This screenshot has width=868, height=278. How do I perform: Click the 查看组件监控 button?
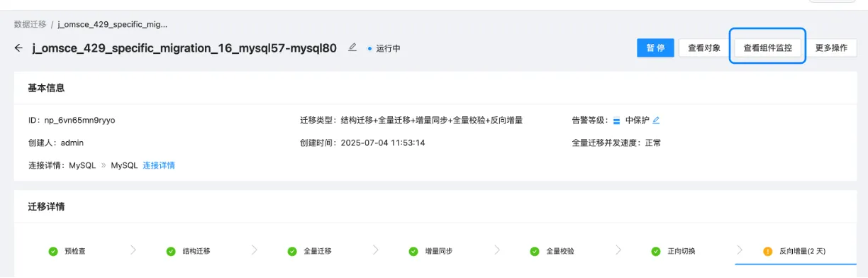[767, 48]
